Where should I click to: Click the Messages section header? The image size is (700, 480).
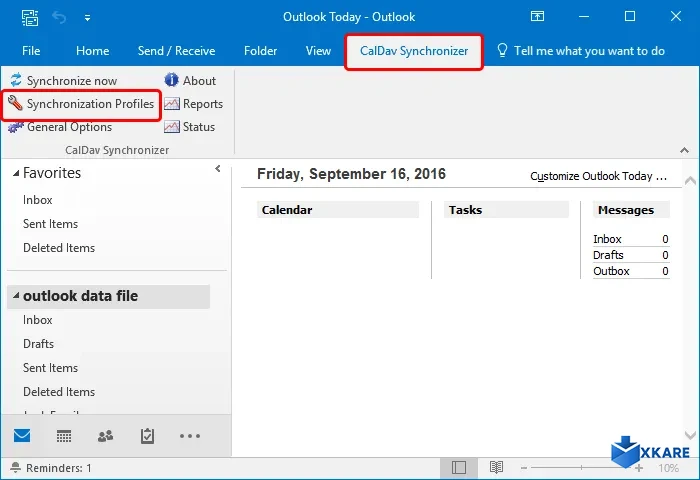(x=631, y=210)
